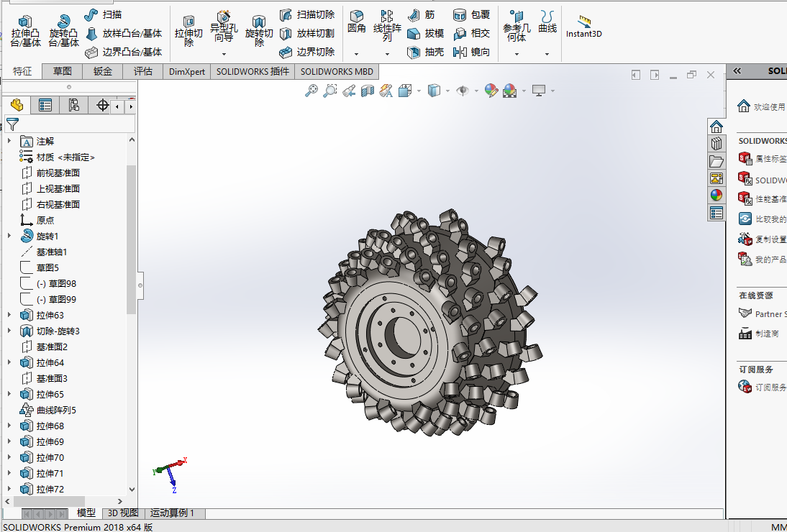Switch to the DimXpert tab

click(187, 71)
